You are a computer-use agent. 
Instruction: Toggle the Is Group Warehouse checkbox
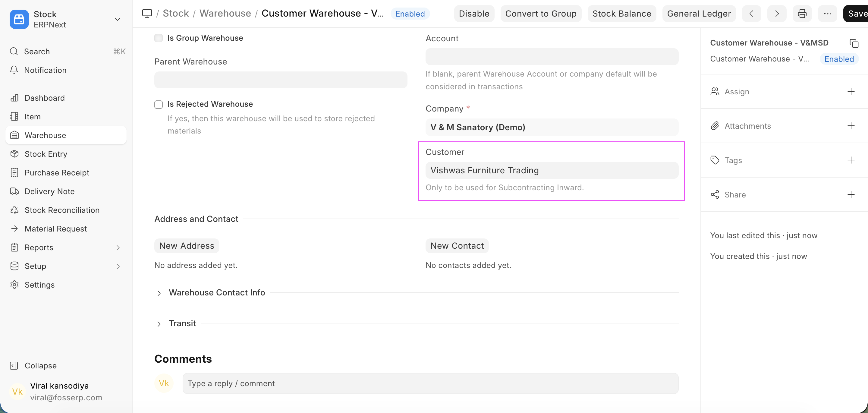[158, 38]
